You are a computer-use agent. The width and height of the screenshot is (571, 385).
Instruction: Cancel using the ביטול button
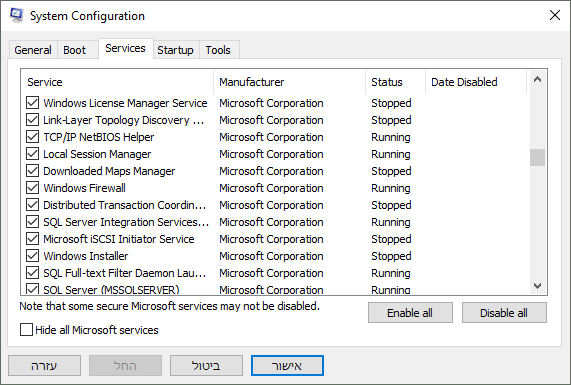206,366
